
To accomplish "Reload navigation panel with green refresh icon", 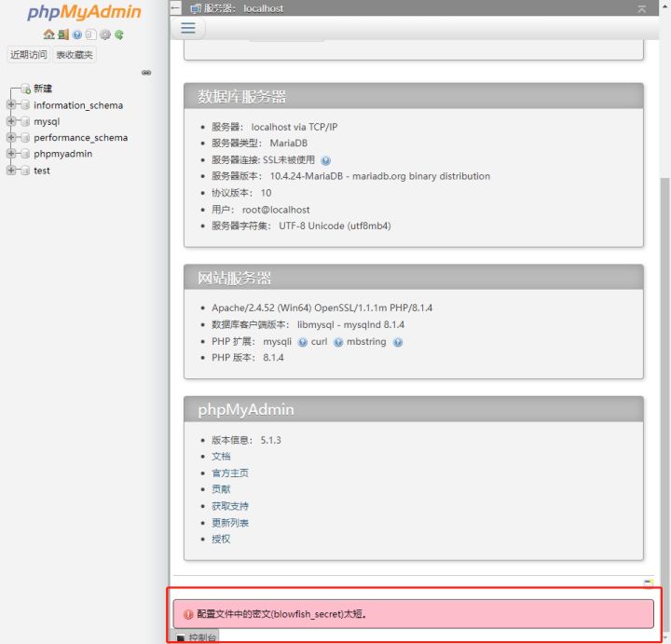I will [x=119, y=34].
